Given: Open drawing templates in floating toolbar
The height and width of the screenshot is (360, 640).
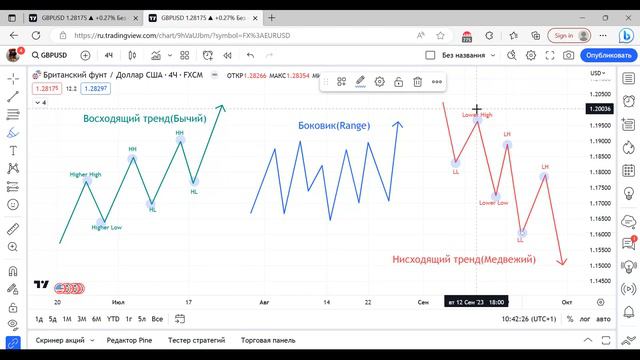Looking at the screenshot, I should (342, 82).
